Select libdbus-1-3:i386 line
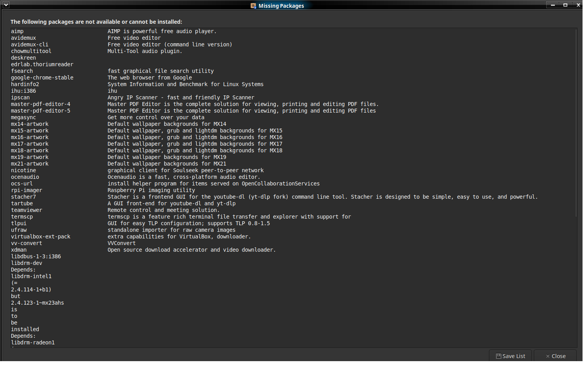 (x=36, y=256)
